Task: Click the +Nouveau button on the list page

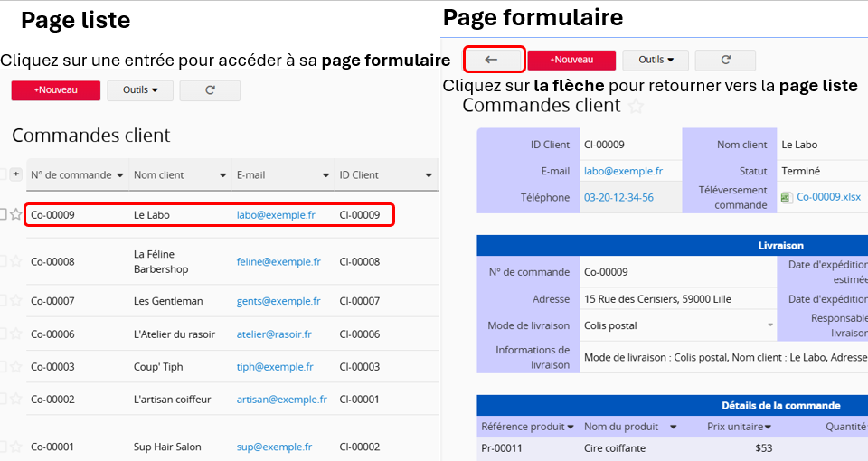Action: pos(55,90)
